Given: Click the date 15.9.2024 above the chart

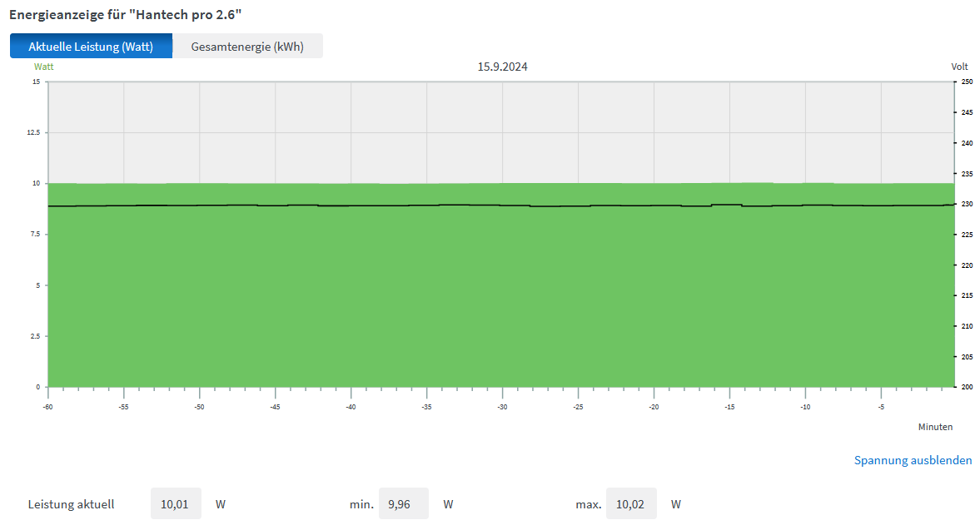Looking at the screenshot, I should point(502,67).
